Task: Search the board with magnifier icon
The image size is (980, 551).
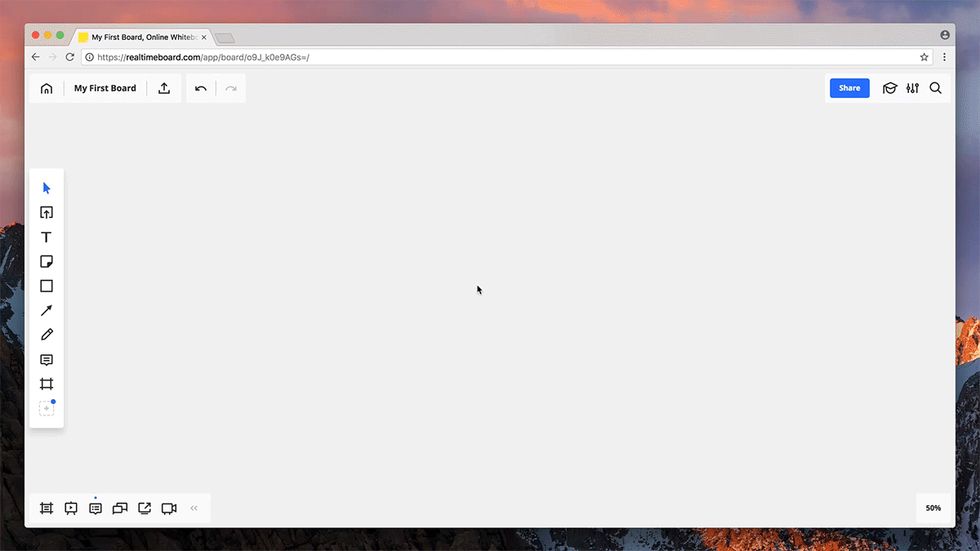Action: coord(936,88)
